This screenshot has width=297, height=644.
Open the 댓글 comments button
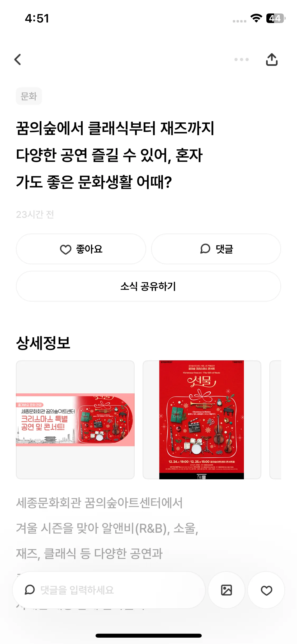(x=216, y=249)
